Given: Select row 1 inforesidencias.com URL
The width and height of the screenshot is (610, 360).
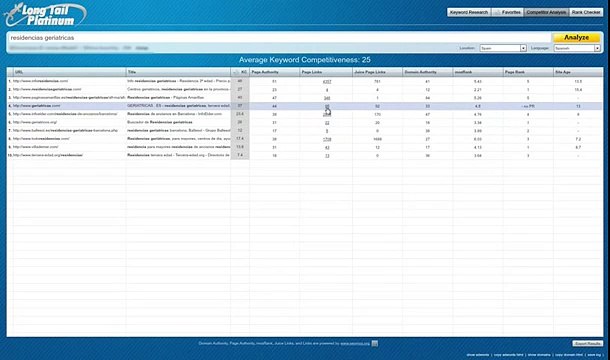Looking at the screenshot, I should coord(40,81).
